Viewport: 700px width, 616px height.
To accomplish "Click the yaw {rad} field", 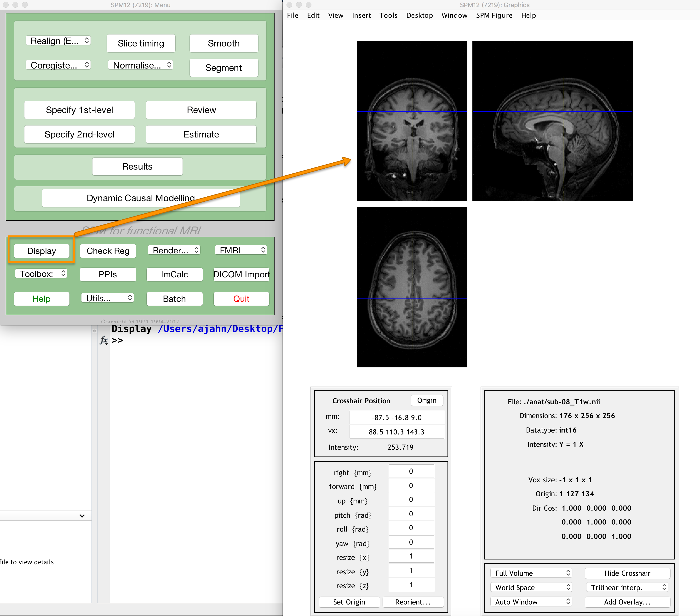I will click(x=411, y=542).
